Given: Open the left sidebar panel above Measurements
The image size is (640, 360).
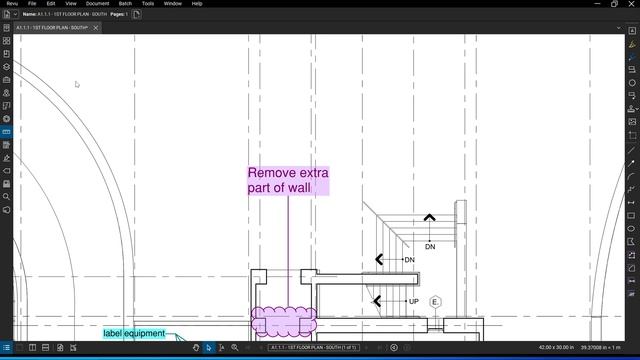Looking at the screenshot, I should point(6,119).
